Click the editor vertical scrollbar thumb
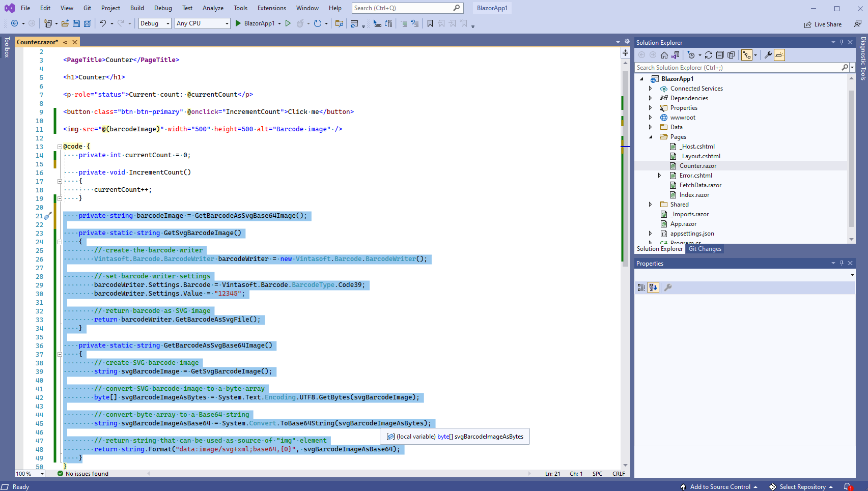The image size is (868, 491). (x=626, y=168)
